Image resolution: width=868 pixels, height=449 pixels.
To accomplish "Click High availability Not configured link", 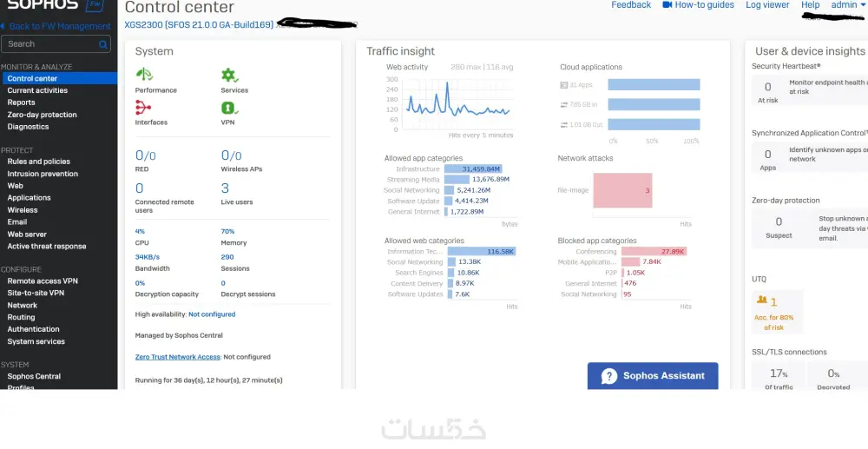I will coord(212,314).
